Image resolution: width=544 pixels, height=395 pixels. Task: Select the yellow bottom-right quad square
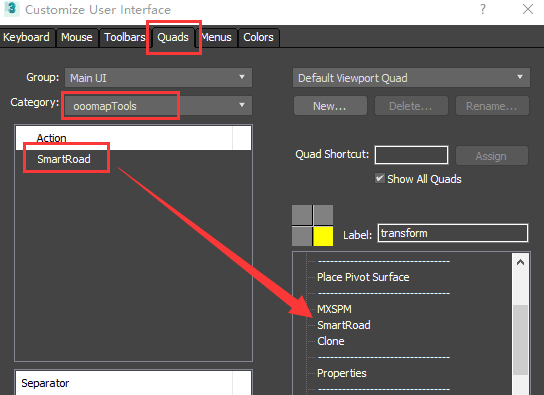[x=323, y=236]
